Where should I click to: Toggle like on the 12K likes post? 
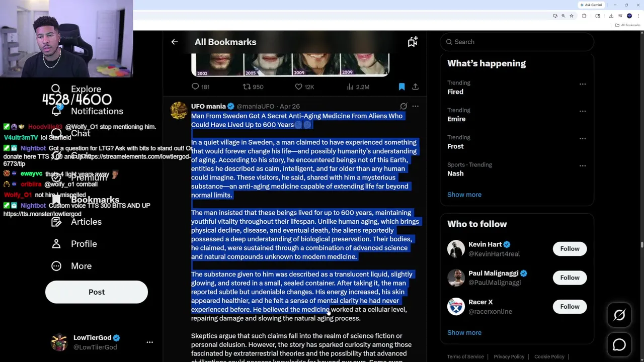304,87
